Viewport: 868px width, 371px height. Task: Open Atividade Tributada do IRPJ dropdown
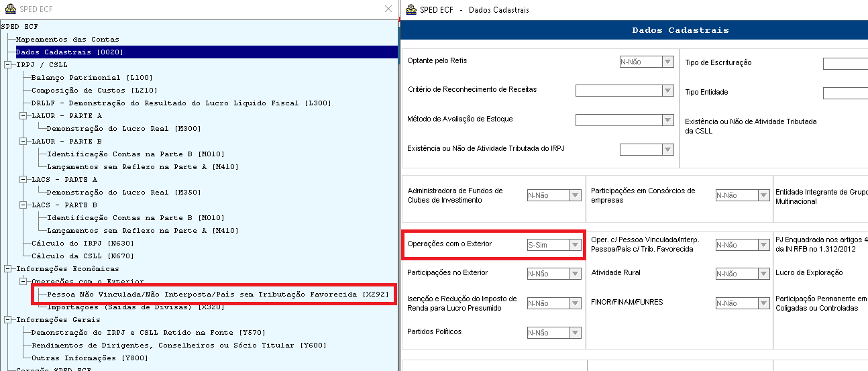tap(667, 150)
